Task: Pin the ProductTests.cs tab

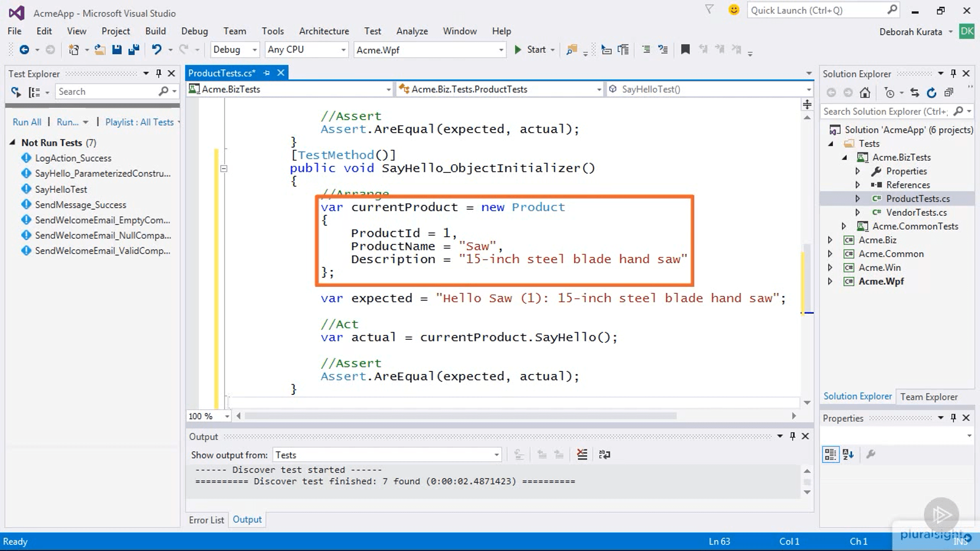Action: click(266, 73)
